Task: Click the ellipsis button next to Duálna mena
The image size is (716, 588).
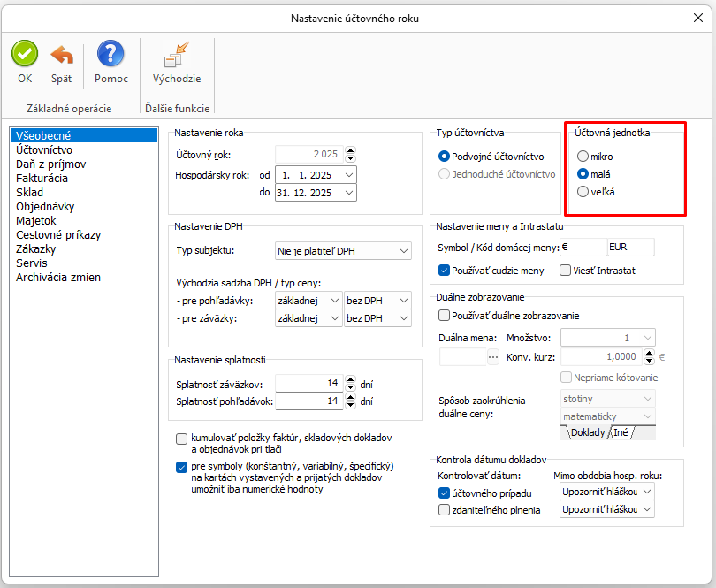Action: click(493, 356)
